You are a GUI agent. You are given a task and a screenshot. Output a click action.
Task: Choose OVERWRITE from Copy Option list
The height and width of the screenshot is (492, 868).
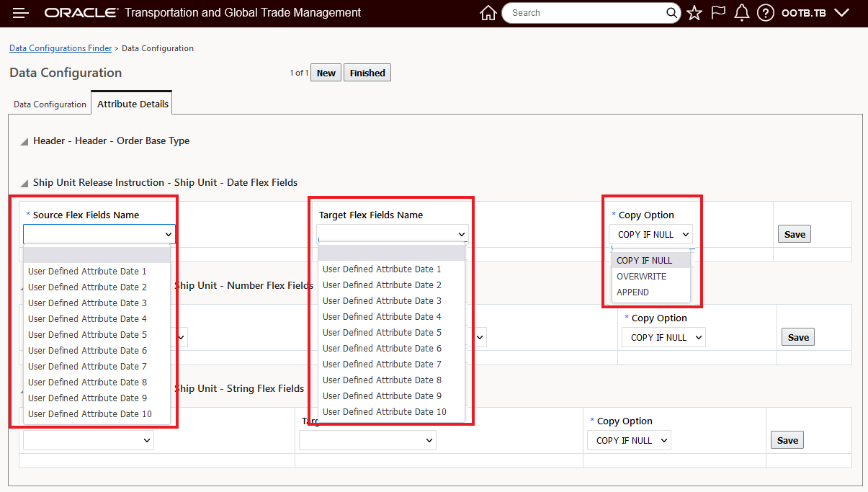click(642, 277)
